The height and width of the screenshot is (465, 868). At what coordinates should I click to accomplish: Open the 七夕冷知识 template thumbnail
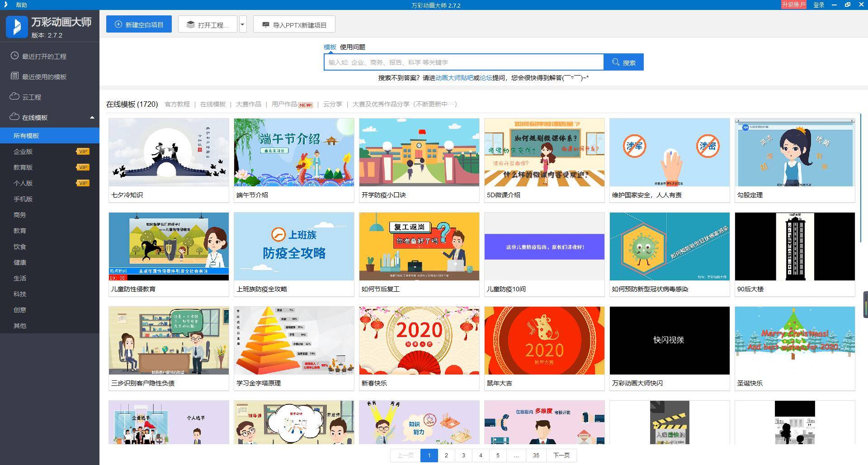point(169,152)
